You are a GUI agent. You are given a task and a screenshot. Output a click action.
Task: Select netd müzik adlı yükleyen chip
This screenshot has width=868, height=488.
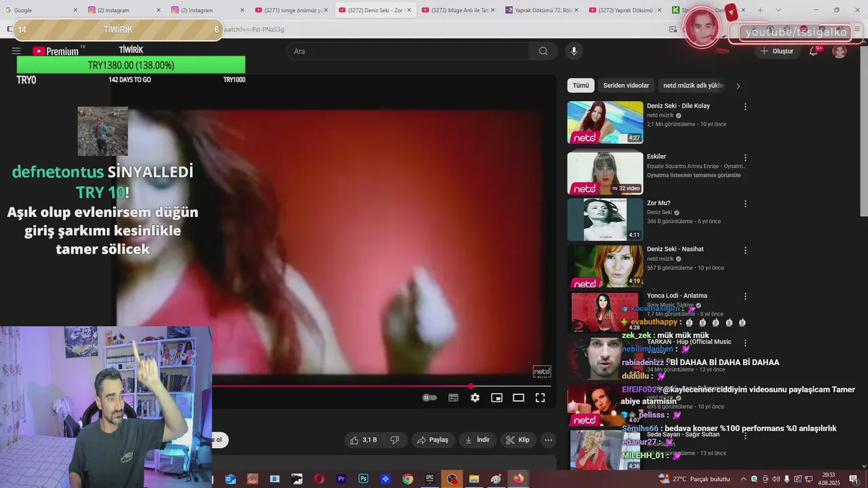pyautogui.click(x=693, y=85)
